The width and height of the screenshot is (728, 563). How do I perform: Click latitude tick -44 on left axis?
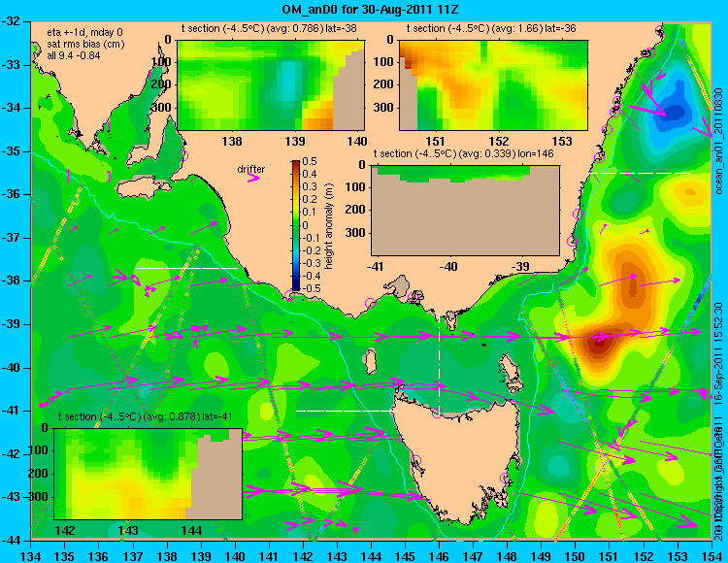pyautogui.click(x=11, y=541)
